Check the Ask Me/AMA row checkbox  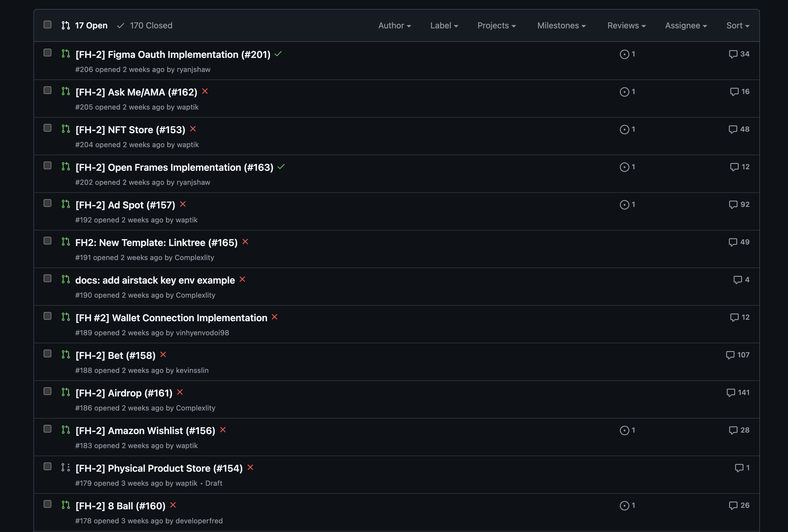pyautogui.click(x=47, y=90)
